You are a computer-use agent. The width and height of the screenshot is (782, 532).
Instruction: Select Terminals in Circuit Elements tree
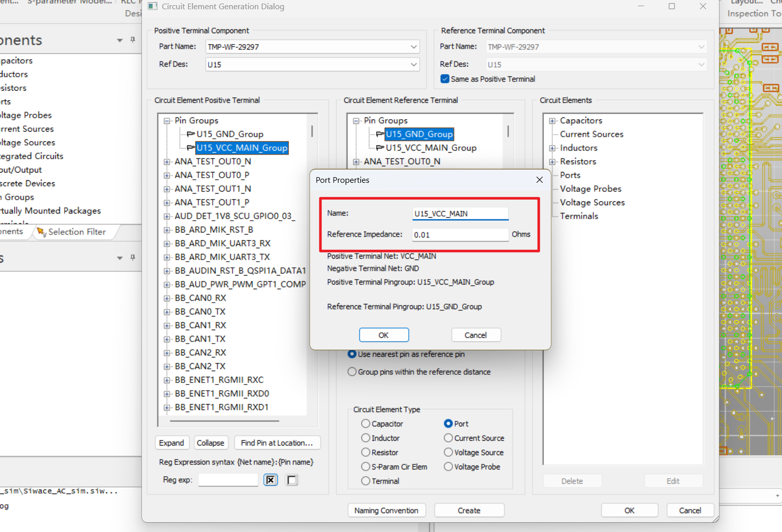[579, 216]
